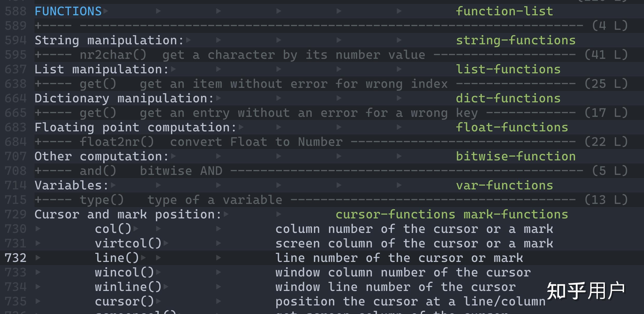Open the mark-functions tag
644x314 pixels.
click(516, 215)
